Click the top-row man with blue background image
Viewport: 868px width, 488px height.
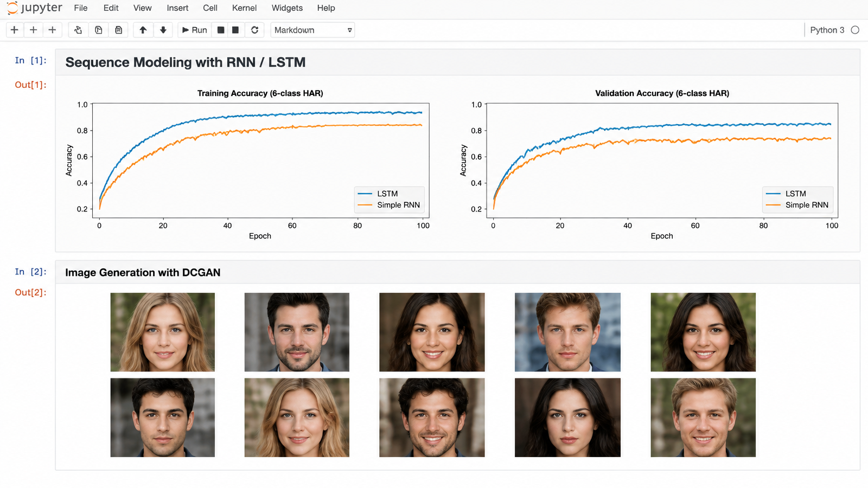[x=567, y=332]
